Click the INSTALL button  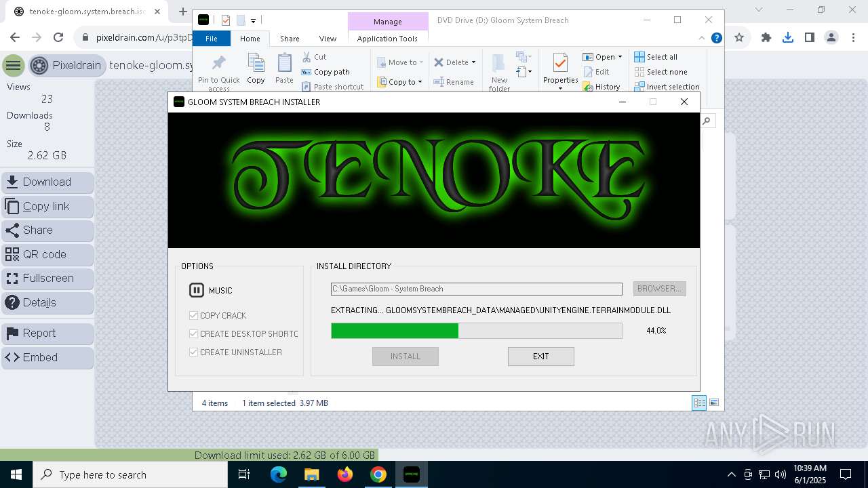[405, 357]
